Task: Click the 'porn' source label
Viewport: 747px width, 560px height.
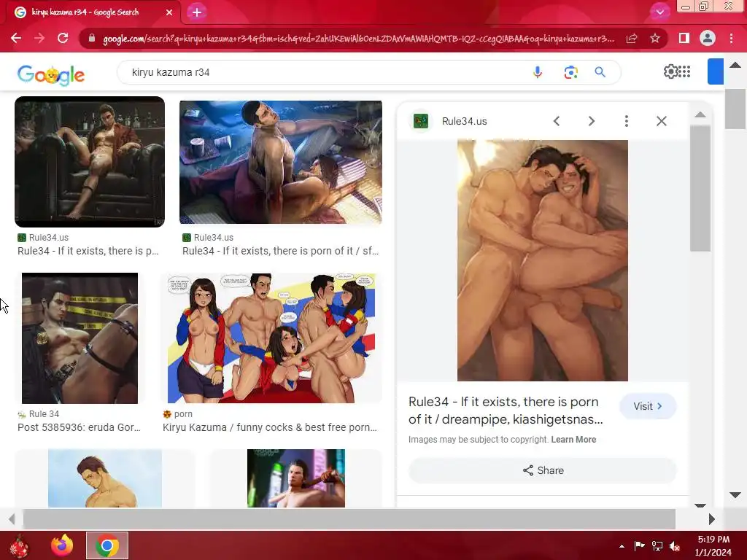Action: [x=183, y=414]
